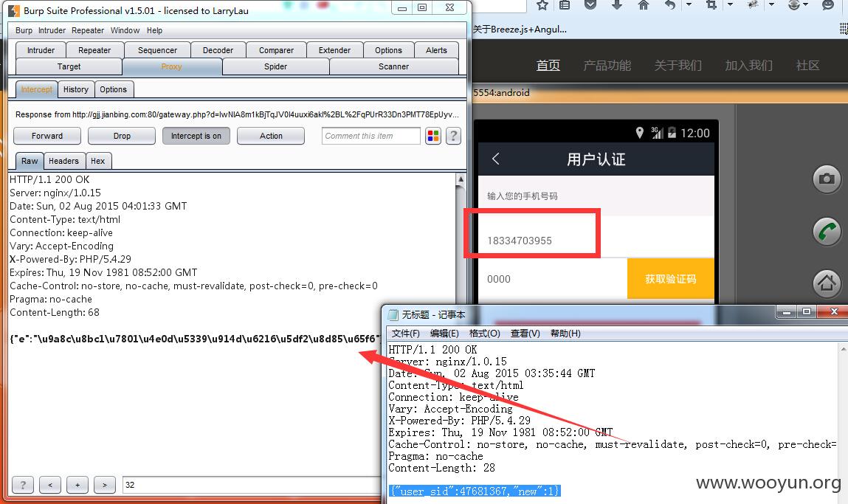Open the Repeater menu in menu bar
The image size is (848, 504).
(88, 30)
